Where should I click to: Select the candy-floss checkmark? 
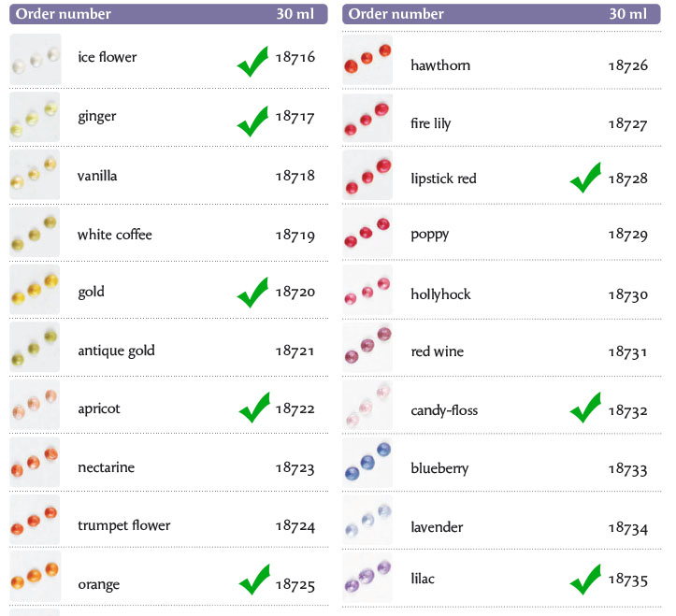point(585,408)
